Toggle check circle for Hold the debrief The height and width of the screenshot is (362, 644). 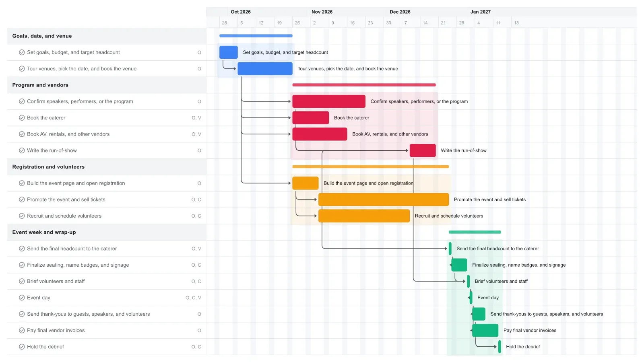tap(22, 347)
